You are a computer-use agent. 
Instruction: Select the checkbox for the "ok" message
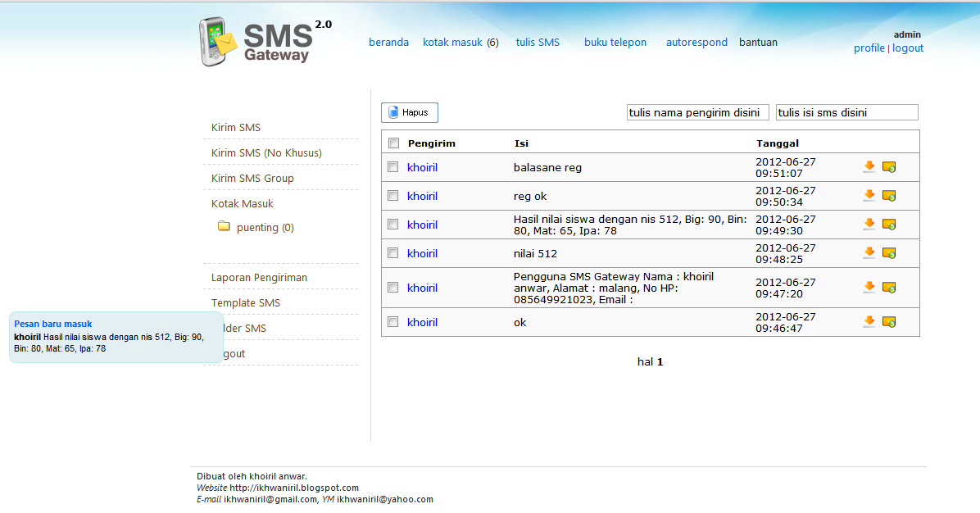click(393, 322)
